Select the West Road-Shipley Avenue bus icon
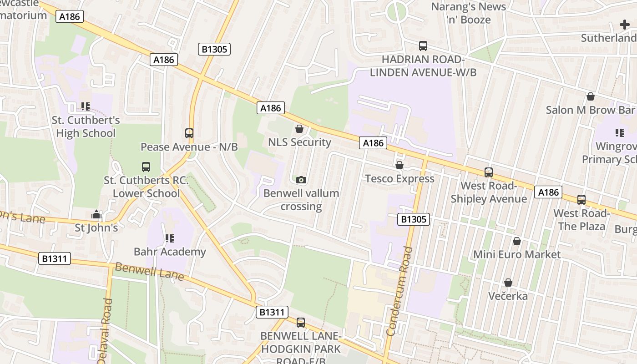Screen dimensions: 637x364 [x=489, y=172]
